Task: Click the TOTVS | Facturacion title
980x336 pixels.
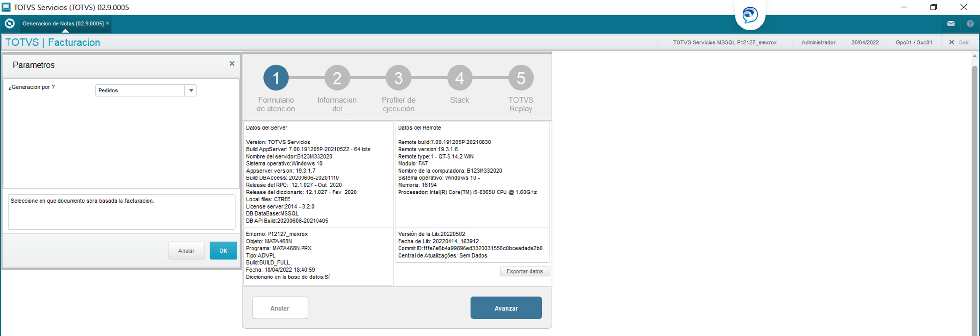Action: coord(53,42)
